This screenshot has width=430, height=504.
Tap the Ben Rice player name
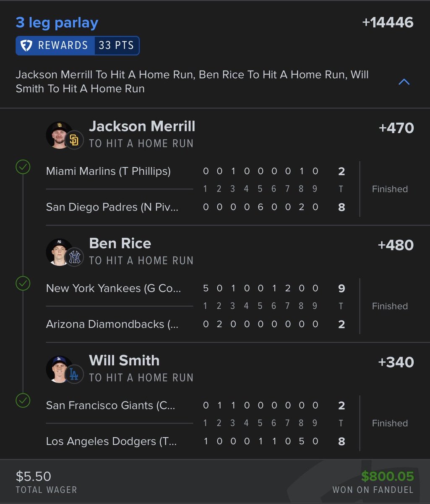pyautogui.click(x=120, y=244)
